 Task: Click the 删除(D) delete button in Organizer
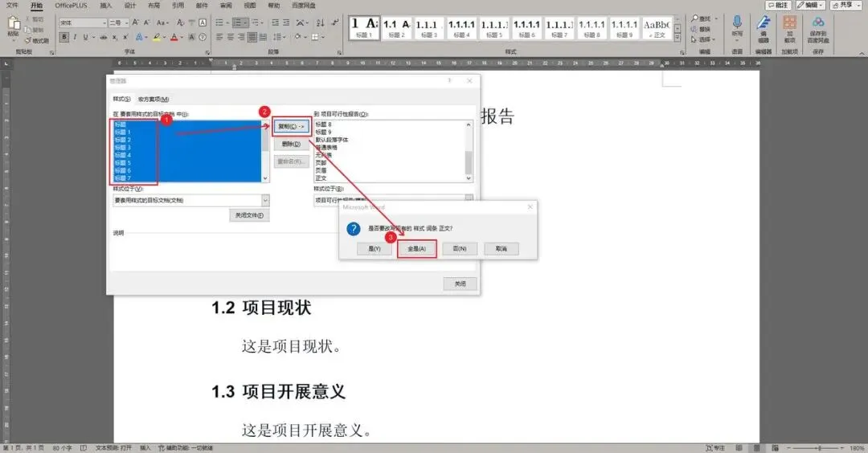click(291, 144)
